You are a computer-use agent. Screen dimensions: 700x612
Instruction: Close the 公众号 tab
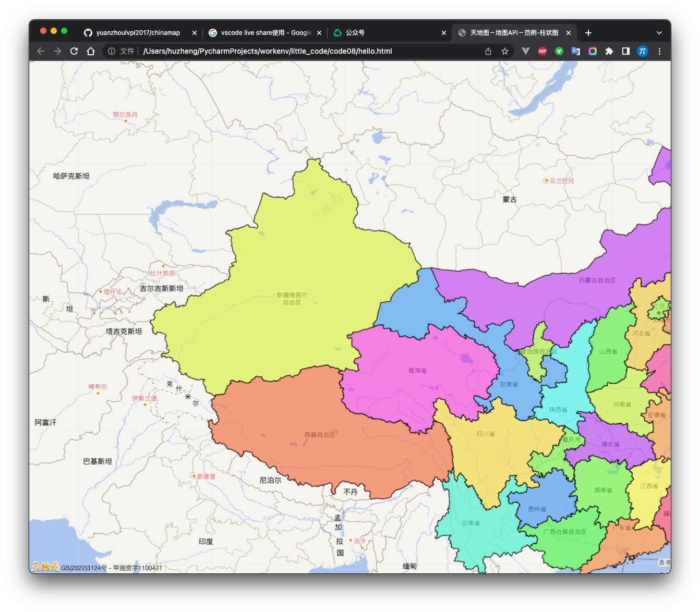coord(444,33)
